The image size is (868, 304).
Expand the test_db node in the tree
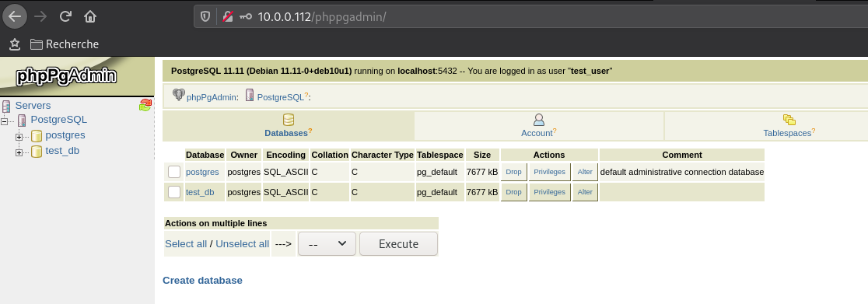pyautogui.click(x=19, y=152)
